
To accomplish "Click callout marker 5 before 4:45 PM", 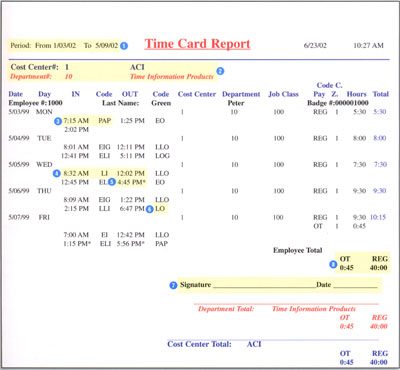I will tap(112, 182).
